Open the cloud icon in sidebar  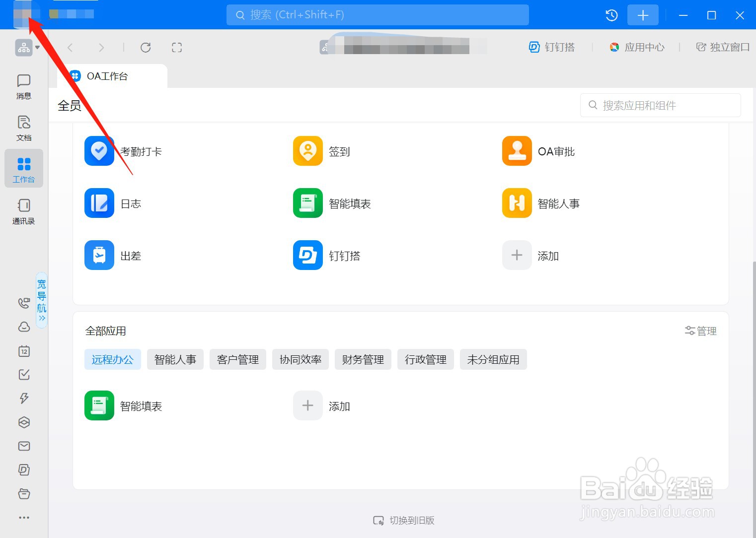pyautogui.click(x=24, y=327)
